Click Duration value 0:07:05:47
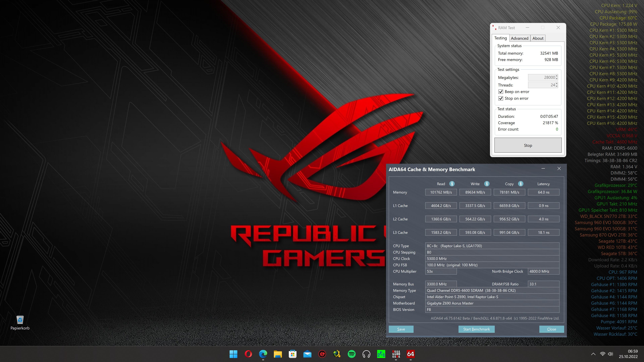This screenshot has height=362, width=644. click(549, 116)
